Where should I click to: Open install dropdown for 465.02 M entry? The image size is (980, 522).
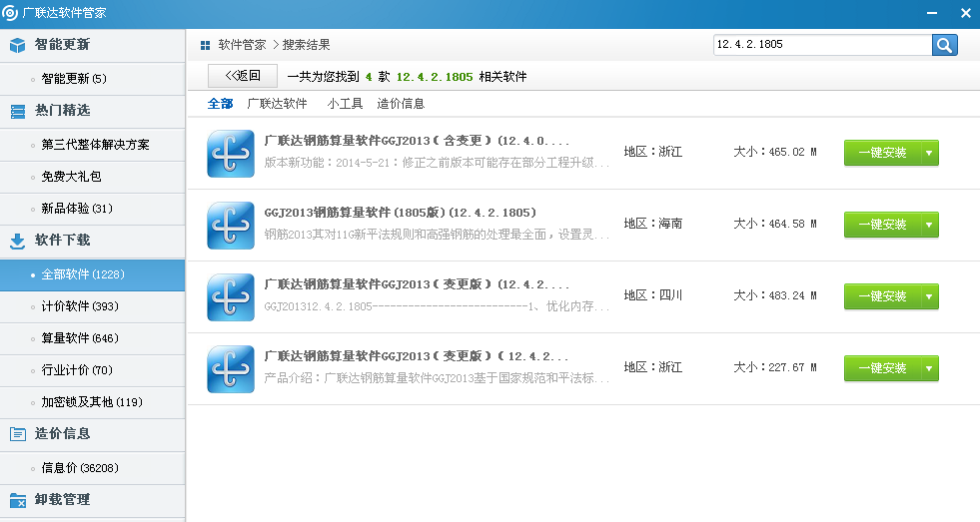pyautogui.click(x=929, y=153)
